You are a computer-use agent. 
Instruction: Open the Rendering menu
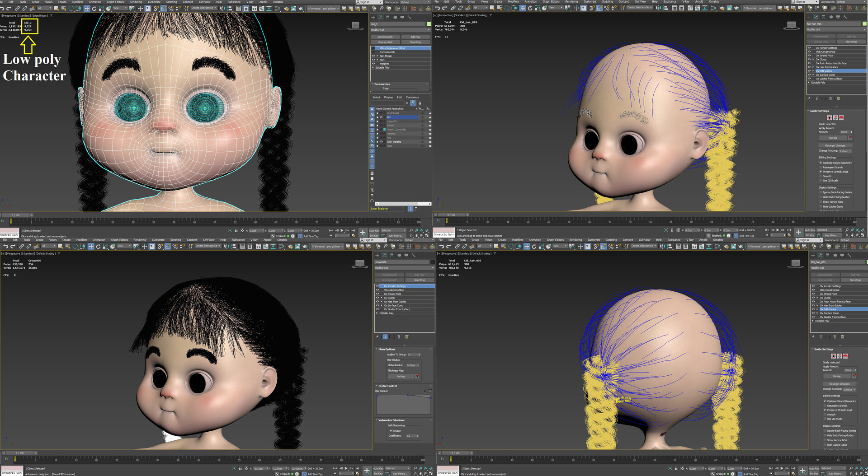pos(136,2)
